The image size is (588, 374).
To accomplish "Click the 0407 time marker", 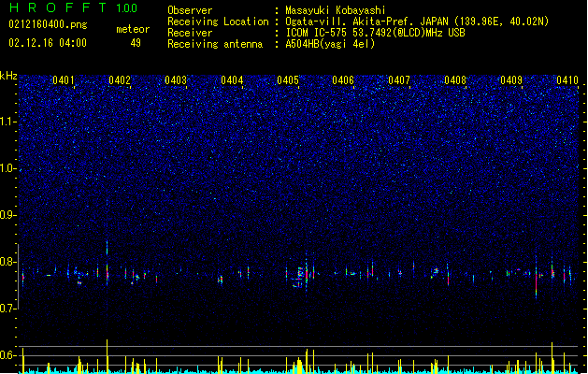I will [399, 79].
